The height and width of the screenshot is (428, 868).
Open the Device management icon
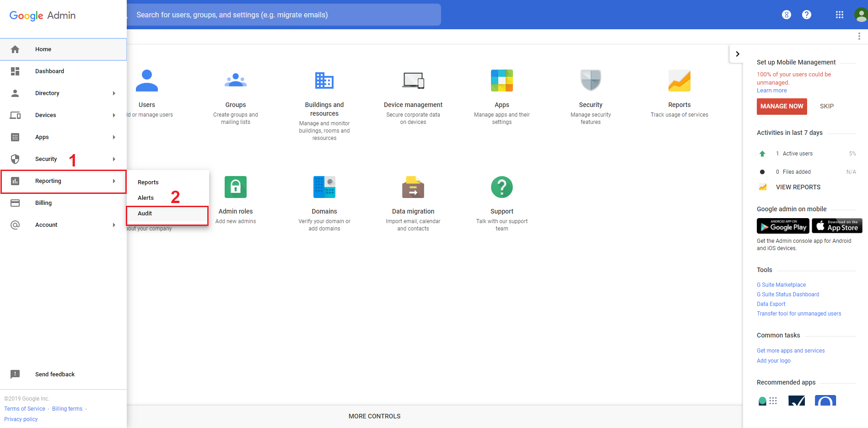coord(413,80)
